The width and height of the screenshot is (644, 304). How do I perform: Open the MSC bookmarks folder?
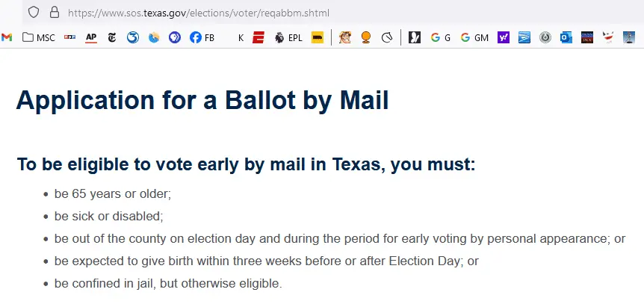point(39,37)
